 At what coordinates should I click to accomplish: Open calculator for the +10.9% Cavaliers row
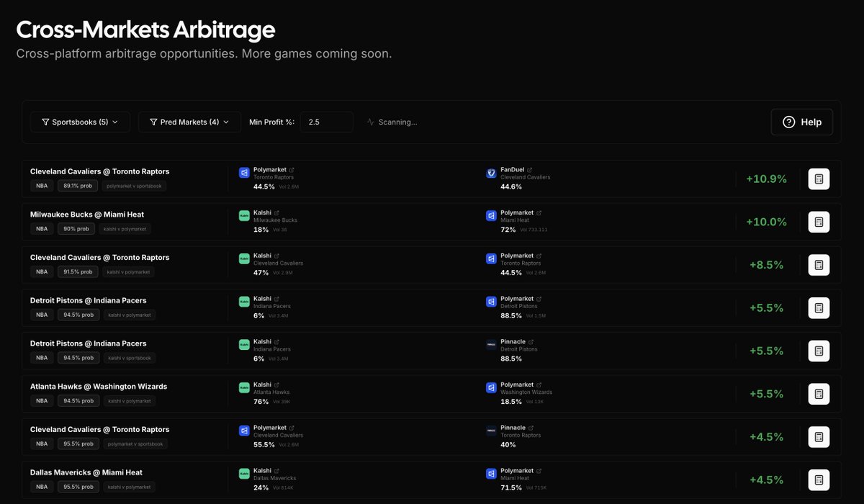click(819, 179)
